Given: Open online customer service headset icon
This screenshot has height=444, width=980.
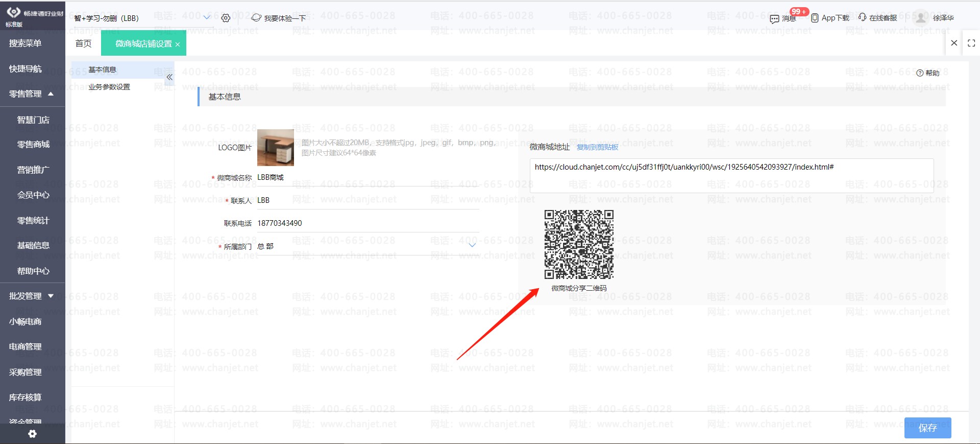Looking at the screenshot, I should pyautogui.click(x=862, y=17).
